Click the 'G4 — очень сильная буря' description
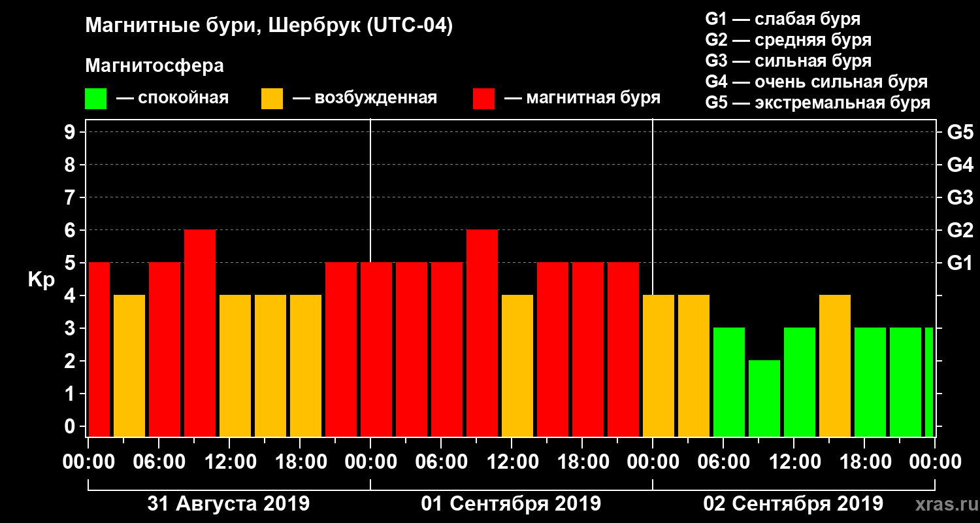This screenshot has height=523, width=980. (x=817, y=82)
